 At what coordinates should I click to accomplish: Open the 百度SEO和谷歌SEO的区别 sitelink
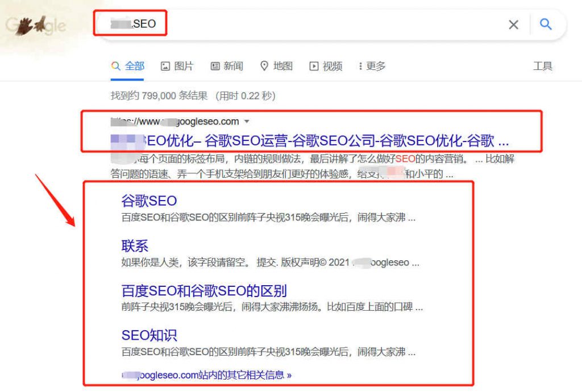204,291
